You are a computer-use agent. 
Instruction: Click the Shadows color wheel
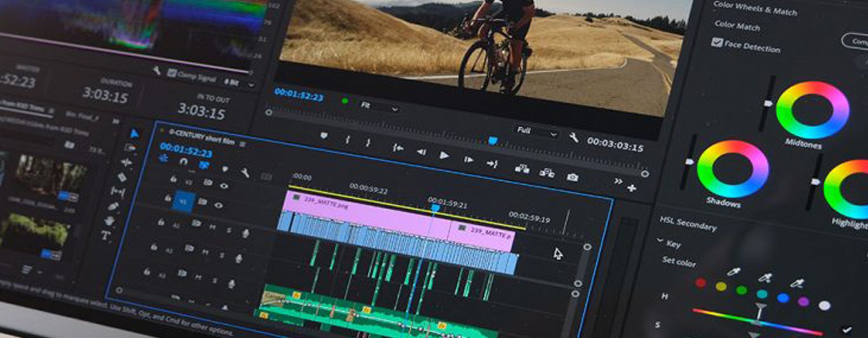click(x=733, y=169)
